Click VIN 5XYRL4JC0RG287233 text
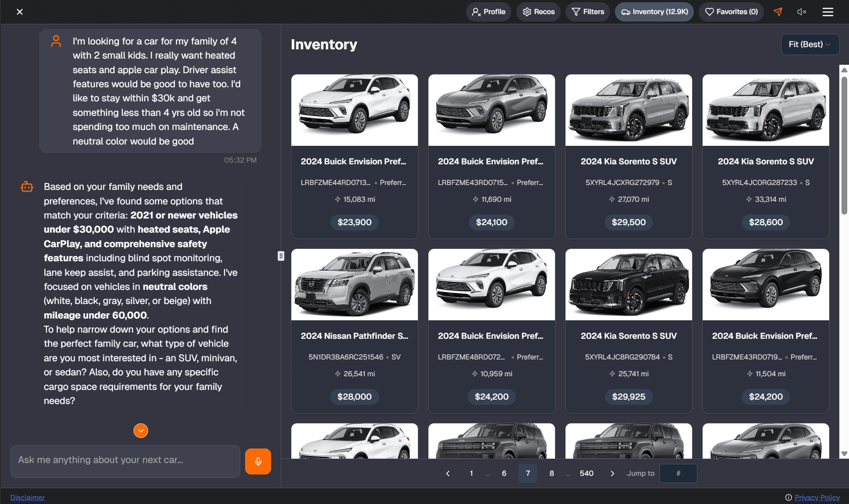Viewport: 849px width, 504px height. point(760,183)
